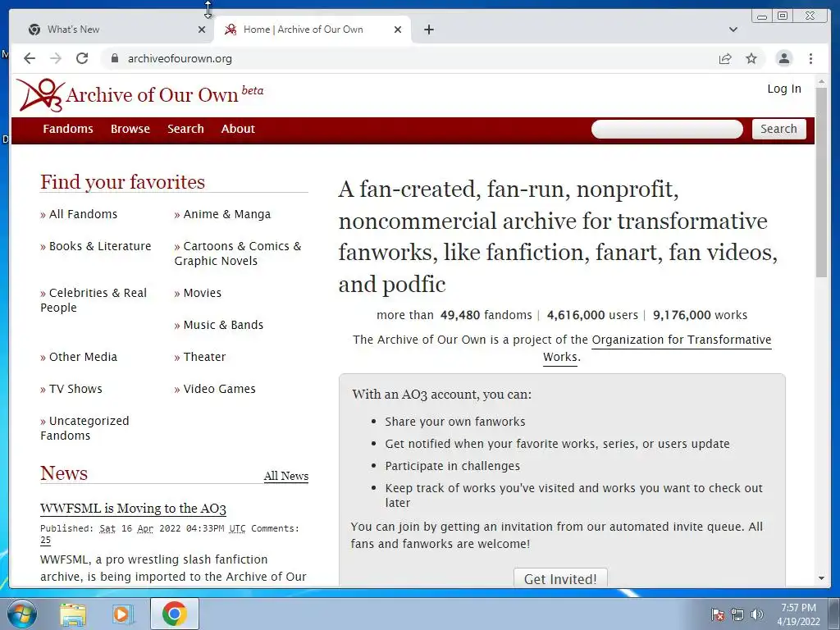Go back with the browser back arrow
The image size is (840, 630).
30,58
